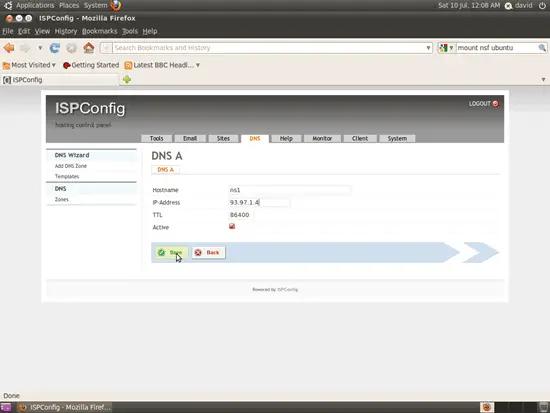Open Zones in the sidebar

(61, 199)
